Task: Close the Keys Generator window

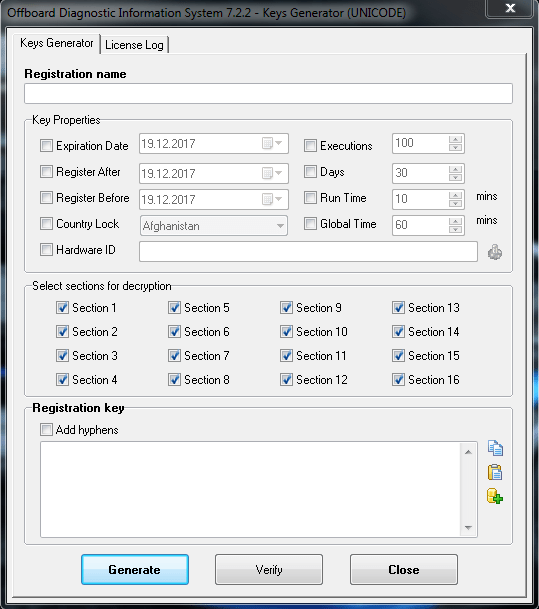Action: [x=510, y=8]
